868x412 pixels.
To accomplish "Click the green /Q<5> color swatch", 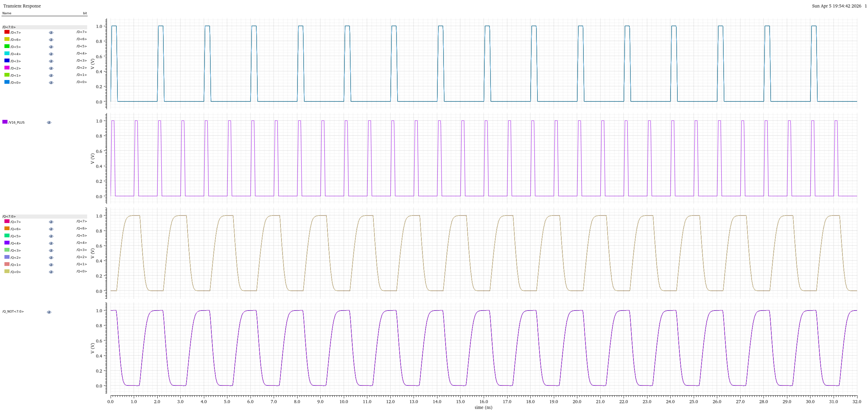I will [x=7, y=236].
